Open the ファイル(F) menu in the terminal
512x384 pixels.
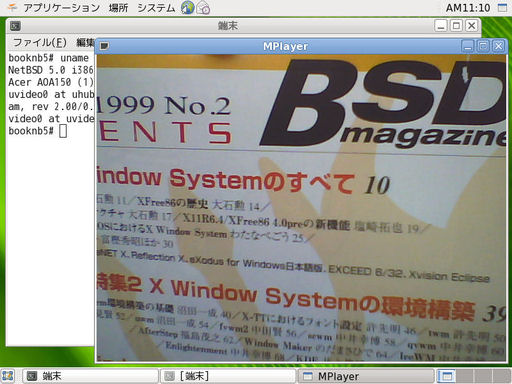39,42
